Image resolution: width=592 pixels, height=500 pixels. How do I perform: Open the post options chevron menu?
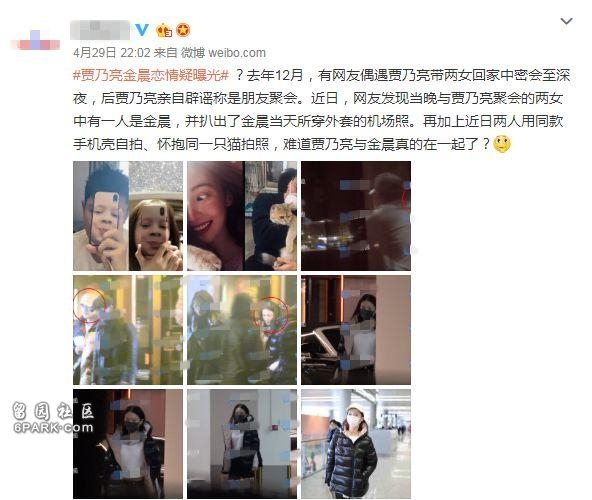pyautogui.click(x=566, y=21)
